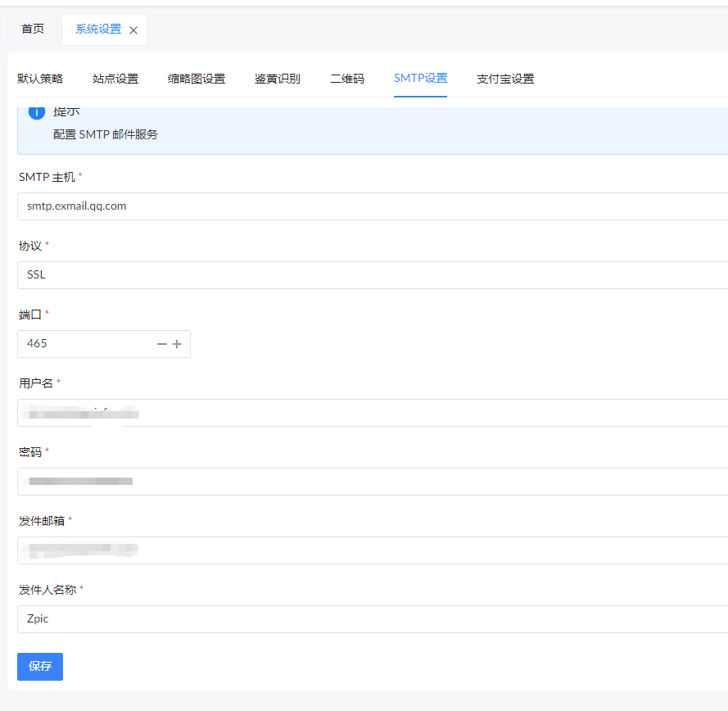Click into the 密码 field
Screen dimensions: 728x711
coord(369,482)
